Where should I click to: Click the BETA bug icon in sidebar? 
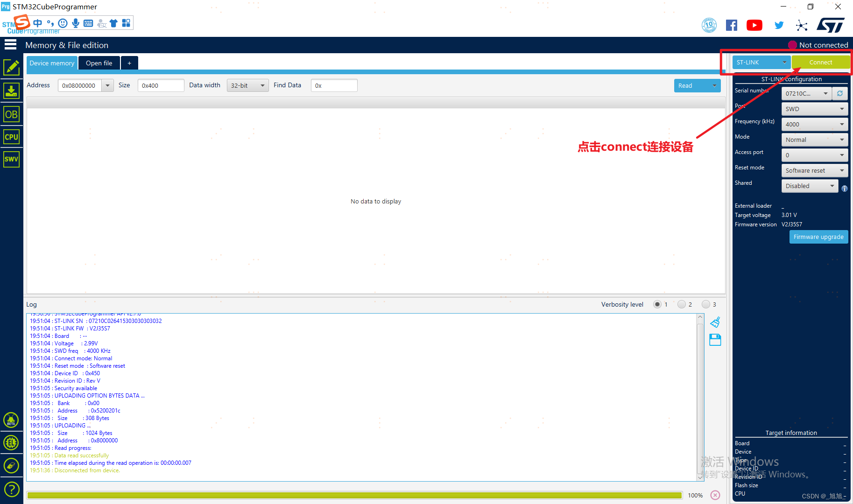point(11,420)
